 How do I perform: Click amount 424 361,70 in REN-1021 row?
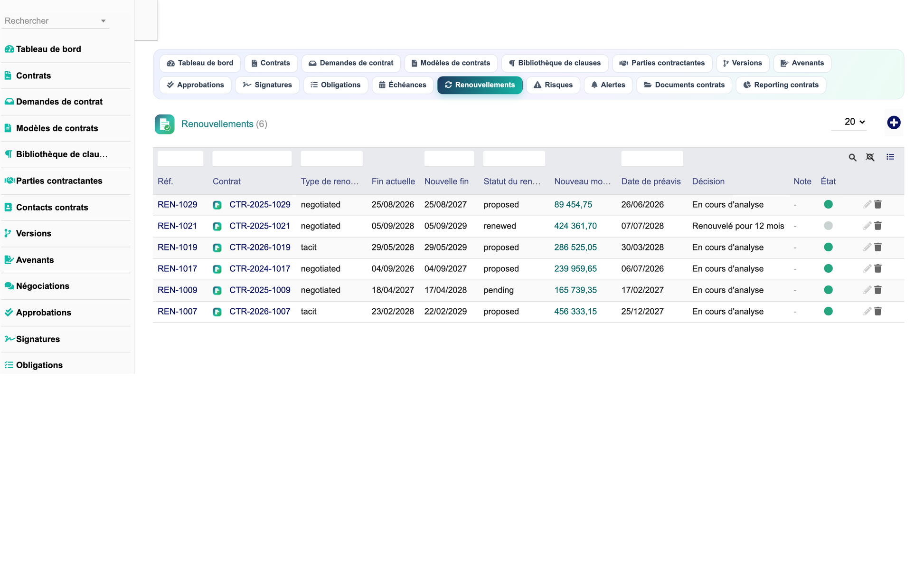[x=575, y=226]
